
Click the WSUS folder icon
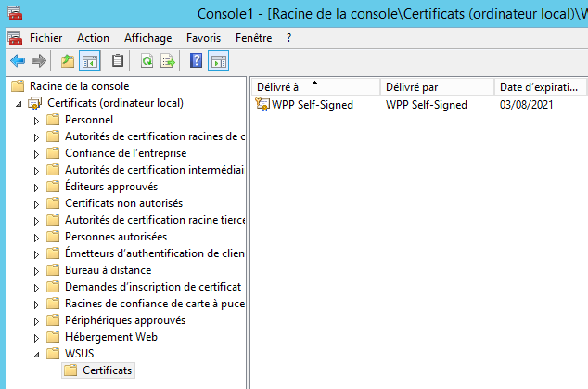tap(53, 354)
